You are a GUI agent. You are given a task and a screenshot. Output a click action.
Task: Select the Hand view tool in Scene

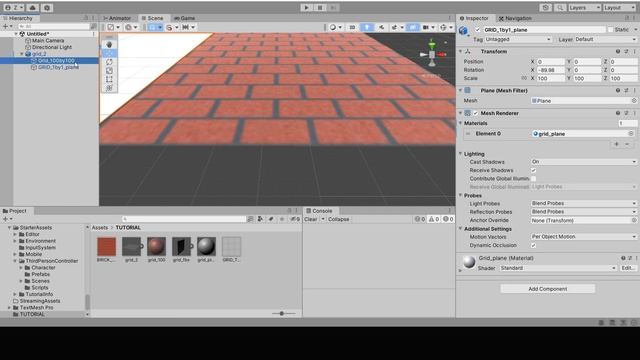(x=109, y=44)
